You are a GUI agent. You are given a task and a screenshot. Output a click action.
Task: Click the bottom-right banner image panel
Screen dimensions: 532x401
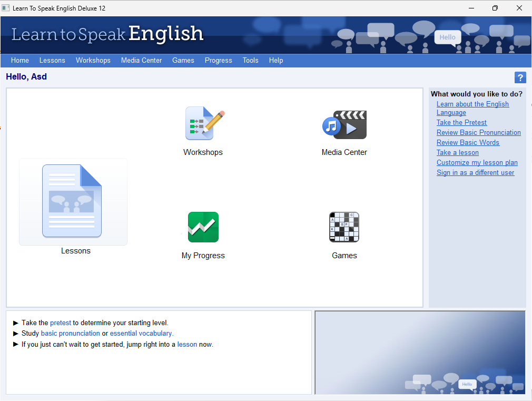[420, 353]
